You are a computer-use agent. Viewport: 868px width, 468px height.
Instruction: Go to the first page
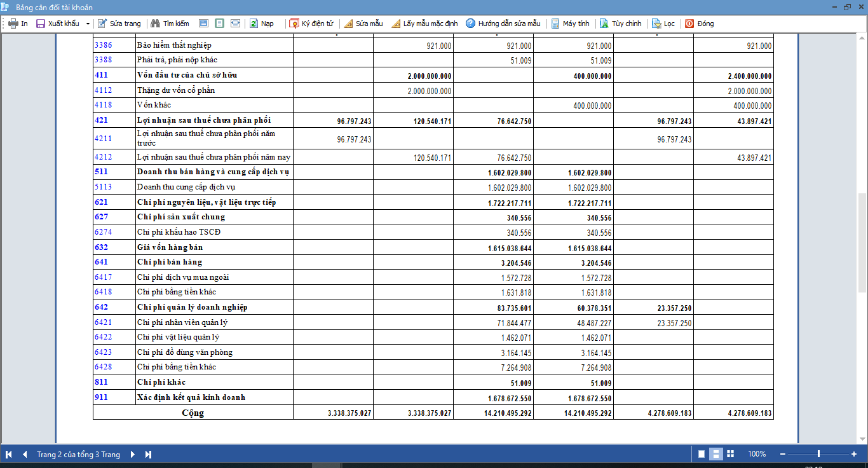9,454
